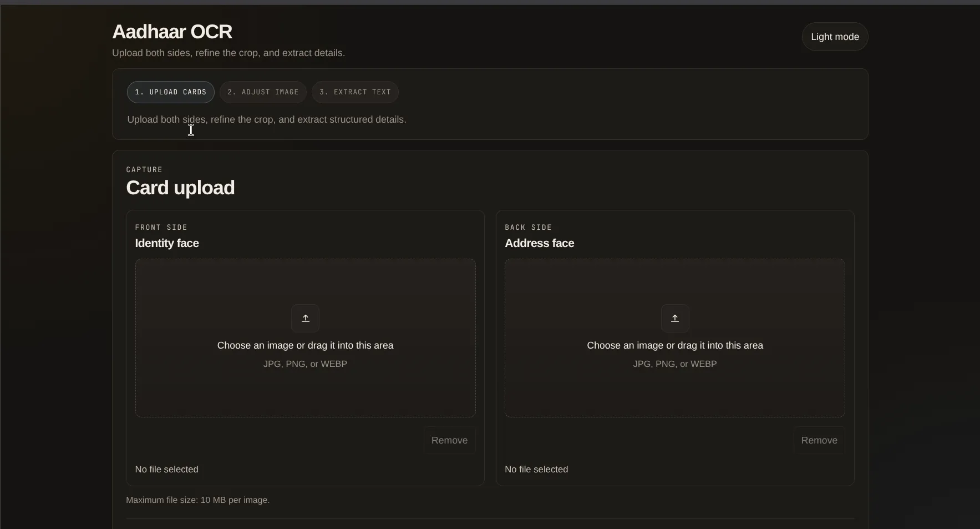980x529 pixels.
Task: Click 'No file selected' under back side
Action: pos(536,469)
